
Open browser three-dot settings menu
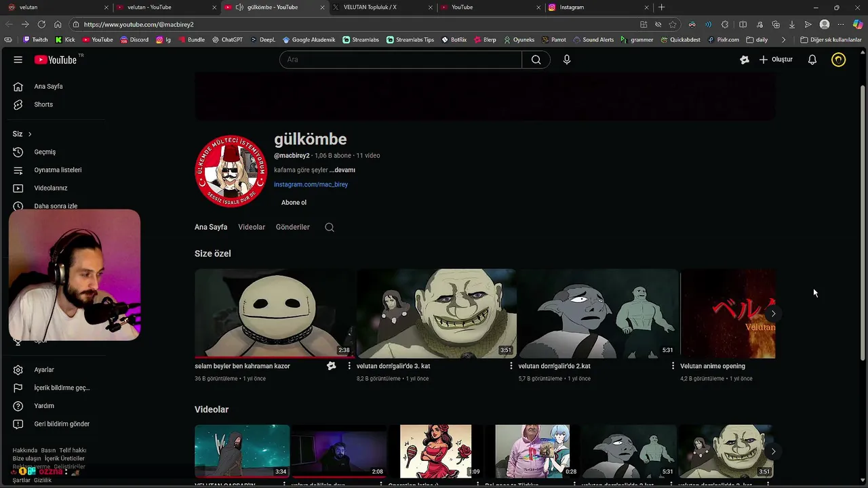click(x=841, y=24)
